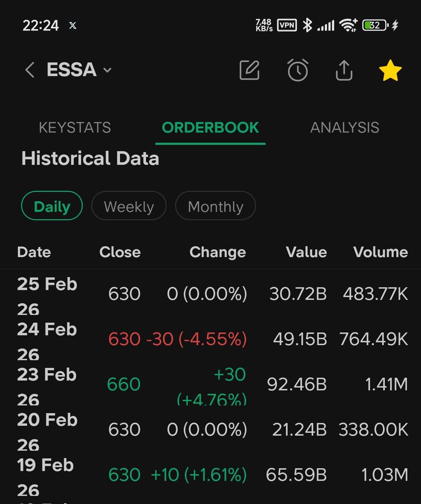Image resolution: width=421 pixels, height=504 pixels.
Task: Open the ANALYSIS tab
Action: (x=345, y=128)
